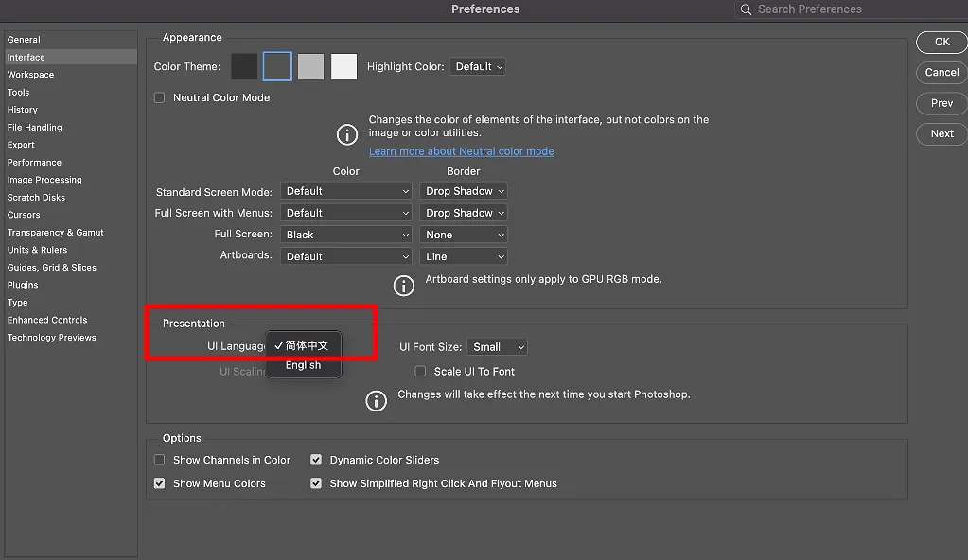Toggle Scale UI To Font checkbox
Image resolution: width=968 pixels, height=560 pixels.
click(420, 371)
